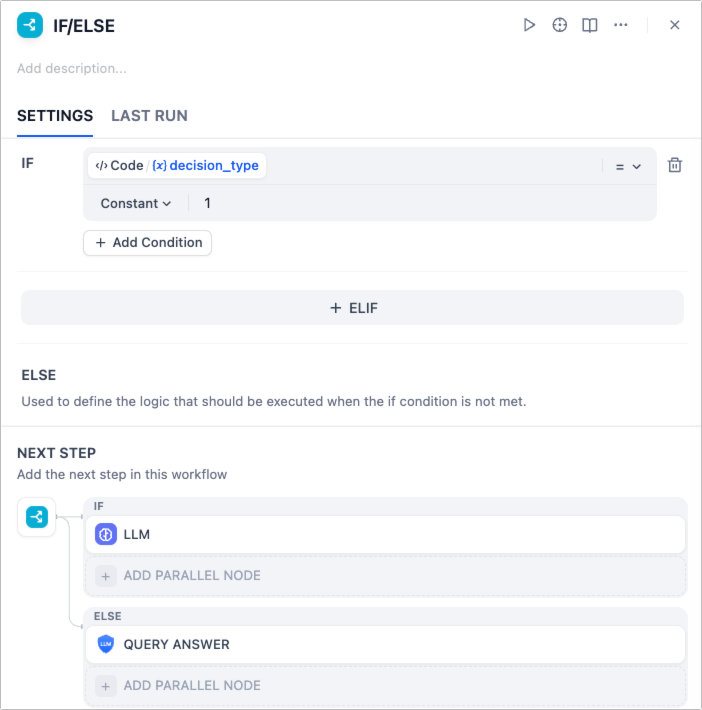Add an ELIF branch
702x710 pixels.
[x=352, y=308]
